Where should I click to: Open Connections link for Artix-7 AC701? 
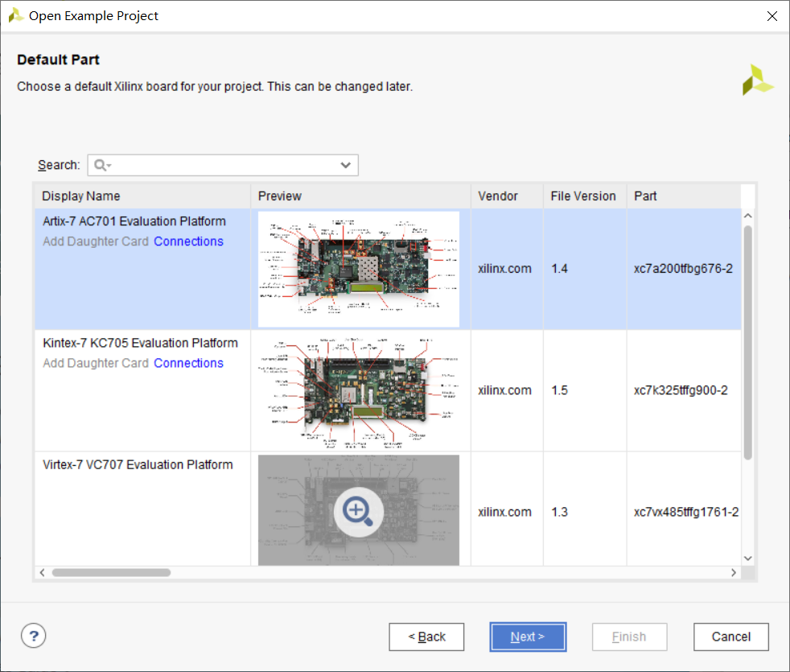point(188,241)
